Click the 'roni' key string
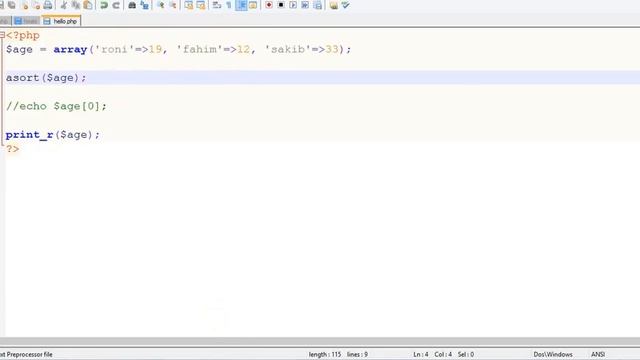This screenshot has width=640, height=360. point(114,49)
